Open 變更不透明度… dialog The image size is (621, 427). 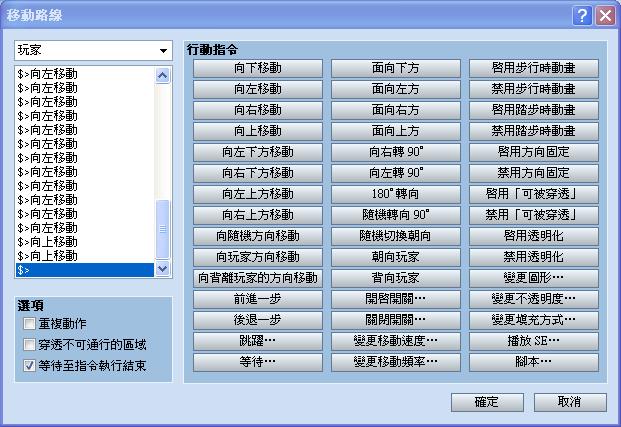(x=533, y=299)
